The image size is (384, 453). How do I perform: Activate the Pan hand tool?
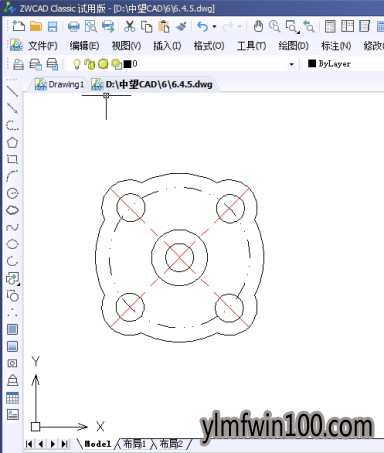coord(258,26)
